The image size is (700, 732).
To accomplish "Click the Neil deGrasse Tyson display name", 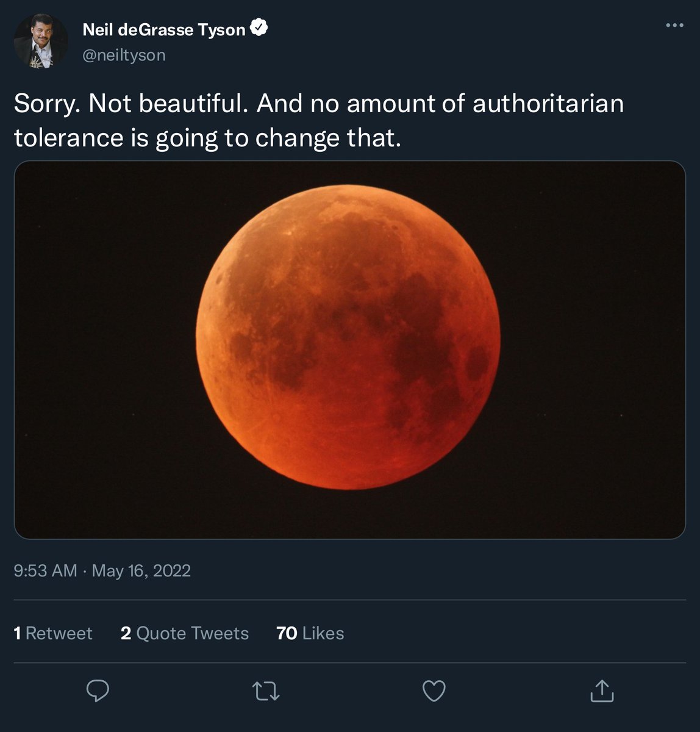I will point(163,29).
